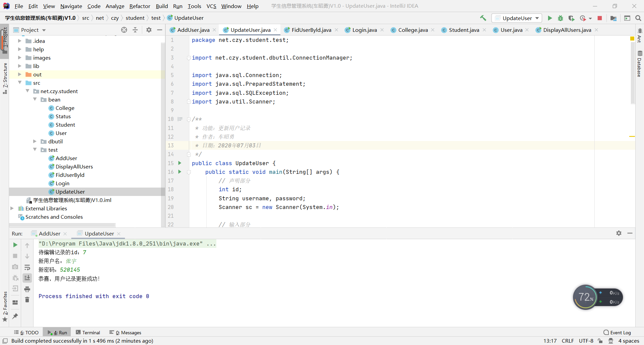The width and height of the screenshot is (644, 345).
Task: Locate current file with crosshair icon
Action: [124, 30]
